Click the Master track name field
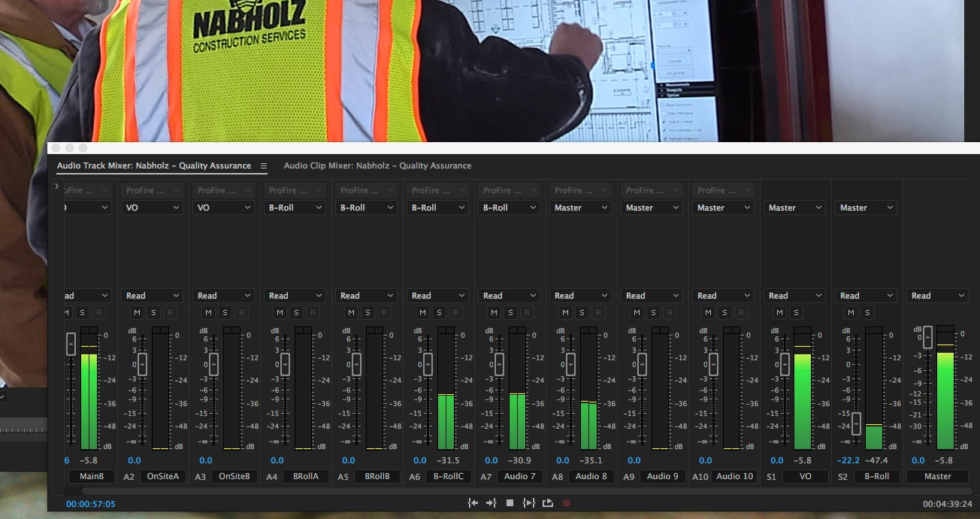The height and width of the screenshot is (519, 980). point(938,476)
